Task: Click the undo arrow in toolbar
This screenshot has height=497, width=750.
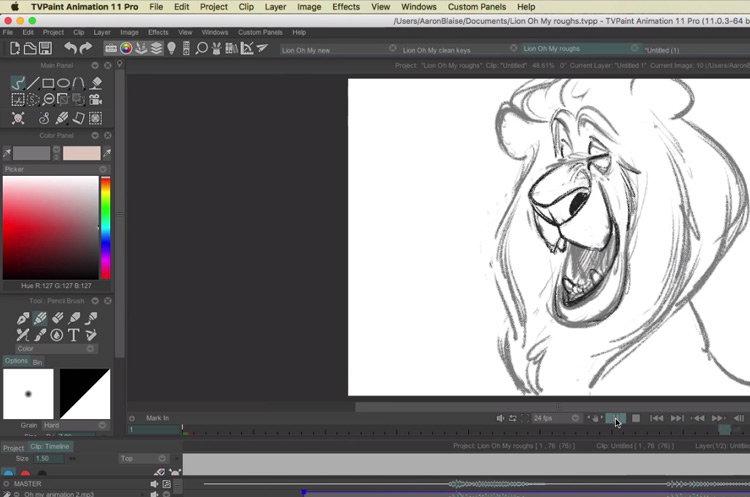Action: 70,48
